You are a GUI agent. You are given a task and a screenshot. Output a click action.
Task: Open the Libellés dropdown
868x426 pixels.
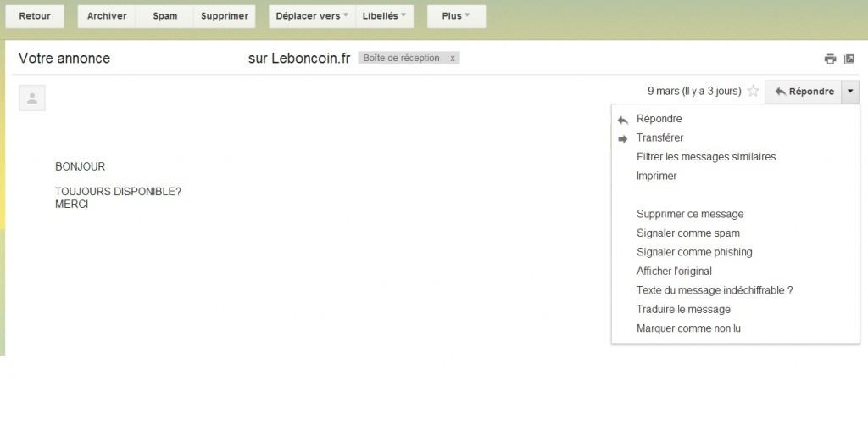click(x=384, y=16)
